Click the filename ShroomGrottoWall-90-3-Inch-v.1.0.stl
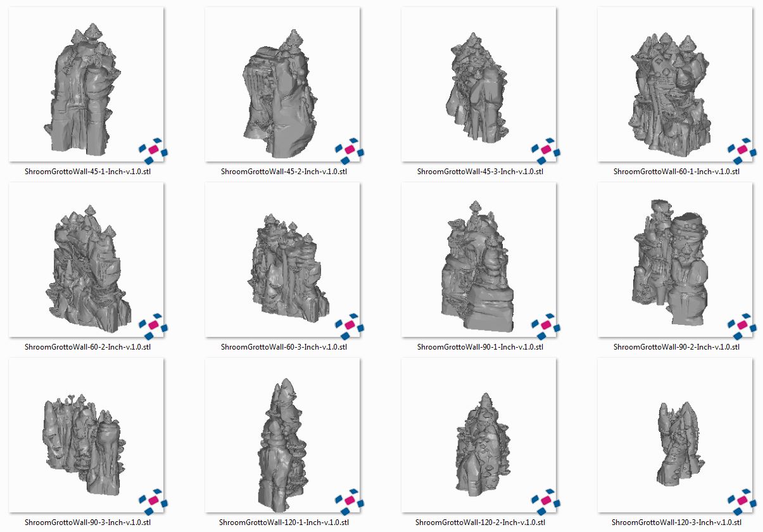 click(87, 522)
